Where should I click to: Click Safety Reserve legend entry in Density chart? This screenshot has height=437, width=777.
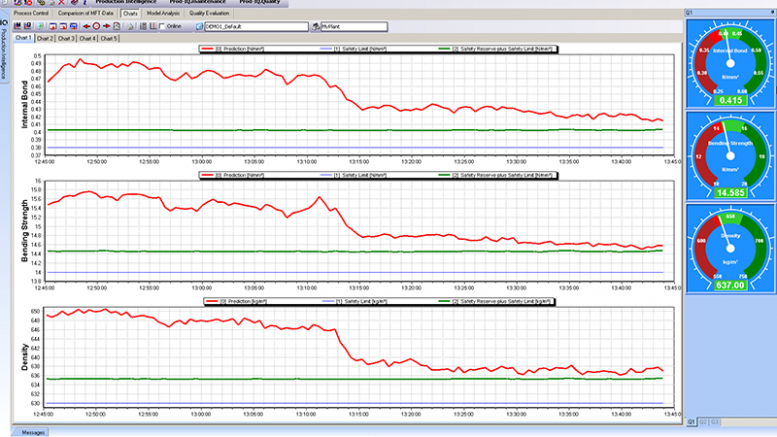tap(496, 301)
